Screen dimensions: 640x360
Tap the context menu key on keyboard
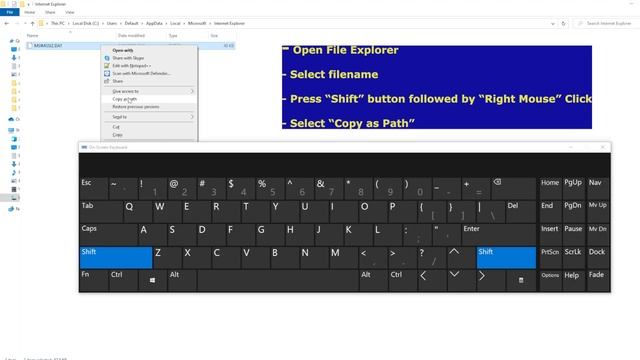tap(521, 280)
